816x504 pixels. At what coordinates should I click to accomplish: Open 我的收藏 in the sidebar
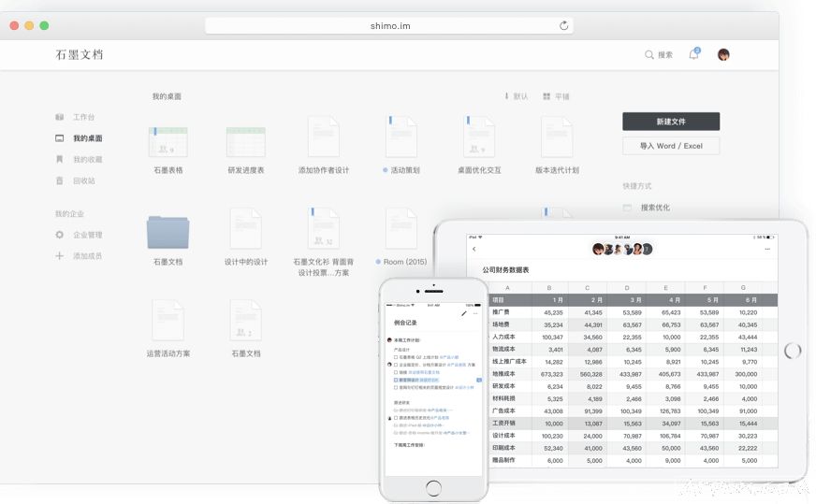(x=80, y=159)
